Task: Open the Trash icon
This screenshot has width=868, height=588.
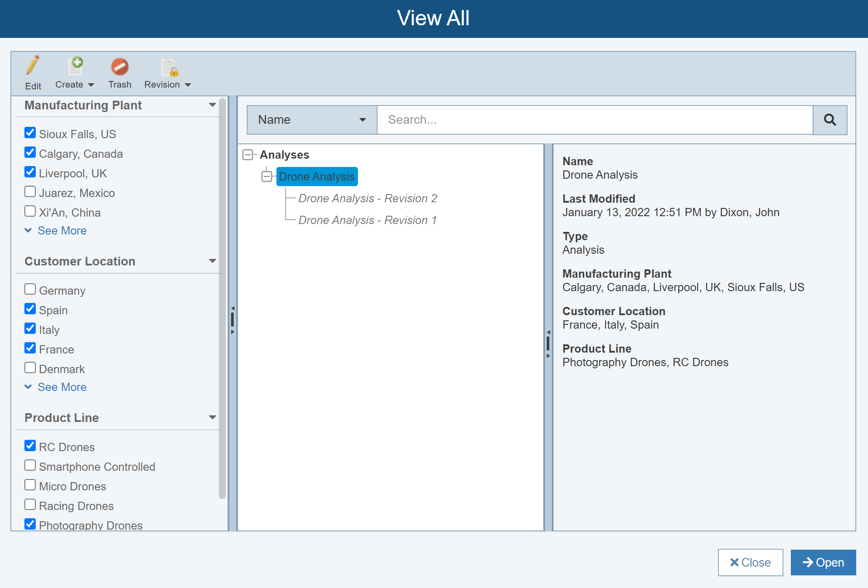Action: [119, 66]
